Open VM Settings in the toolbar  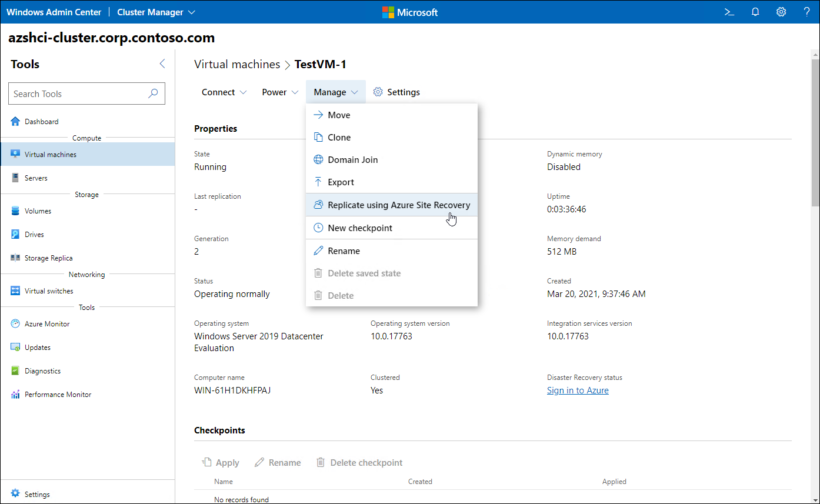coord(396,92)
